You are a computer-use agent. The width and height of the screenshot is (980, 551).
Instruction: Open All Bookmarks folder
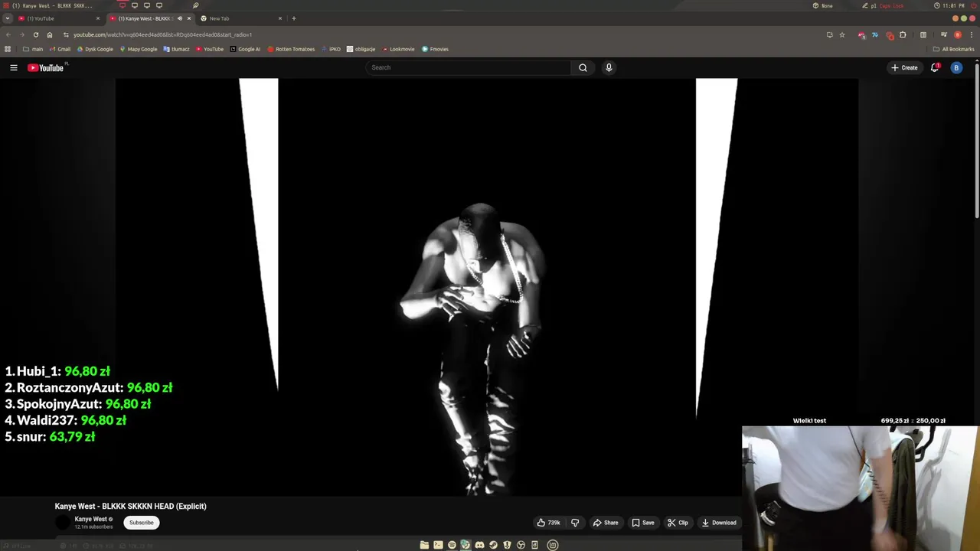coord(953,49)
